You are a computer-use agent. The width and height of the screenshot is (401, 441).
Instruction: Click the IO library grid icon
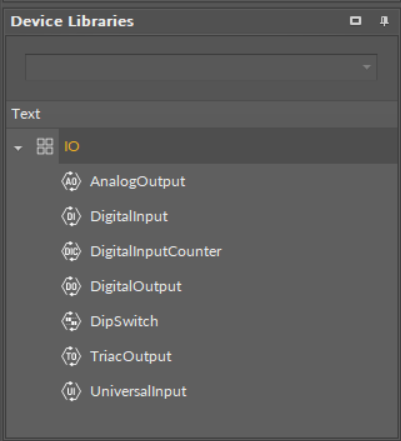(45, 146)
